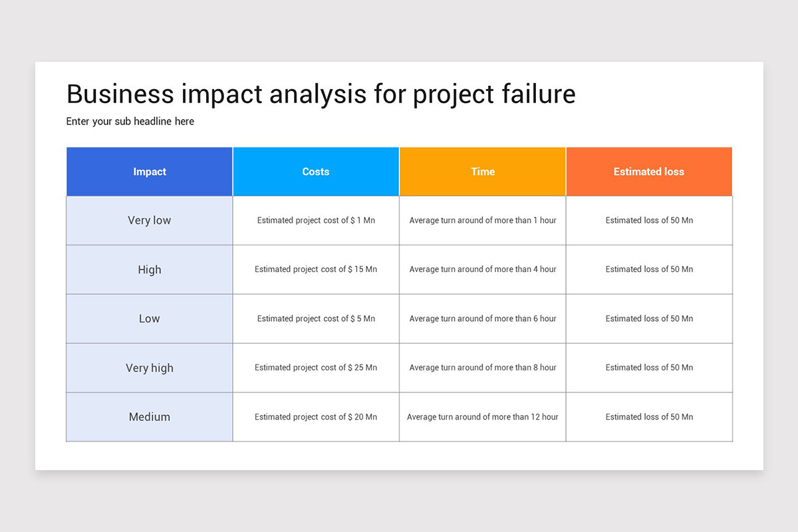This screenshot has height=532, width=798.
Task: Click the 'Enter your sub headline here' text
Action: (130, 122)
